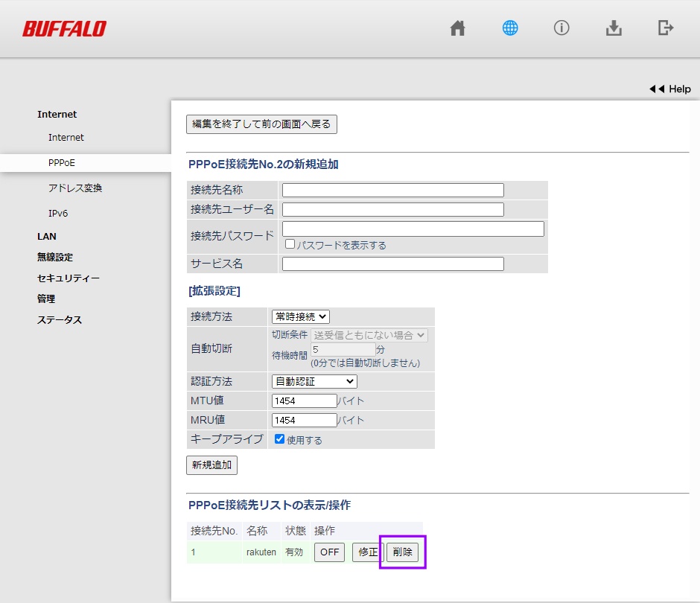Select Internet section heading in sidebar
700x603 pixels.
[57, 114]
